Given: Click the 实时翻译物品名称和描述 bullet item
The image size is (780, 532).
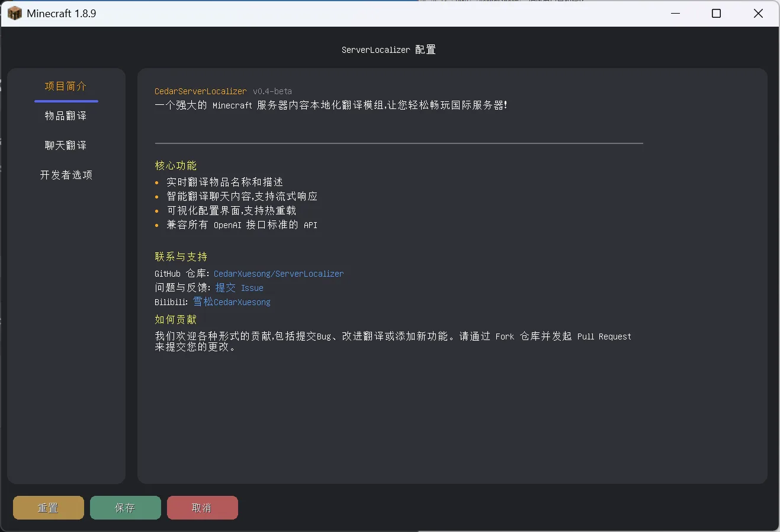Looking at the screenshot, I should pyautogui.click(x=225, y=182).
